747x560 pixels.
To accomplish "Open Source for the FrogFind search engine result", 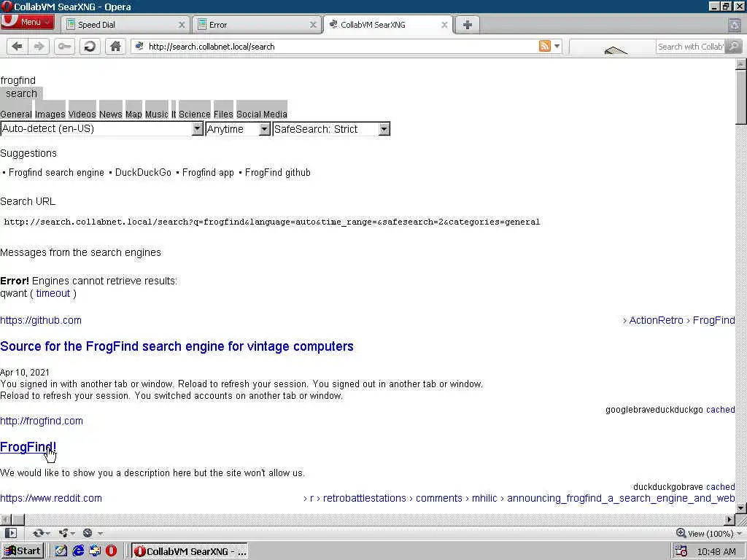I will [x=177, y=346].
